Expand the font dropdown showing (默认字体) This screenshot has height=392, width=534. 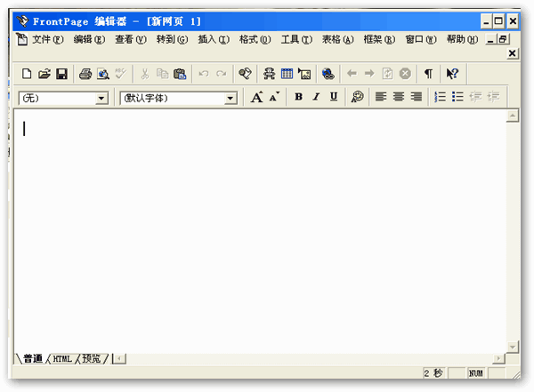click(x=231, y=99)
